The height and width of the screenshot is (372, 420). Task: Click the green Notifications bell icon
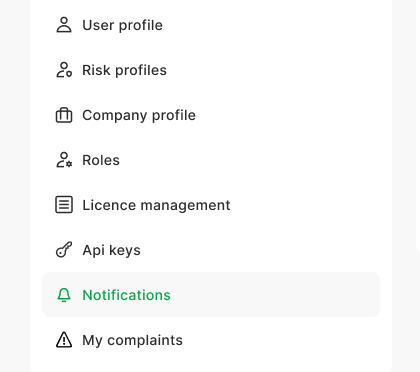tap(64, 295)
